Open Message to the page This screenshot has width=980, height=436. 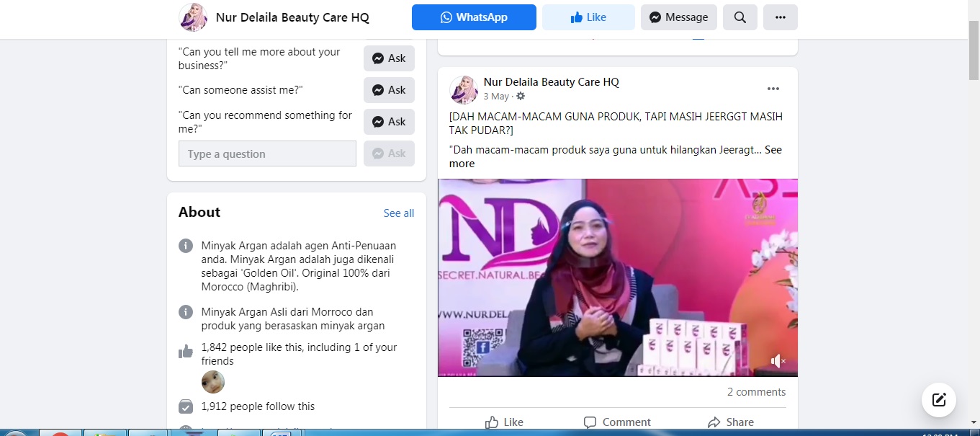(x=678, y=17)
